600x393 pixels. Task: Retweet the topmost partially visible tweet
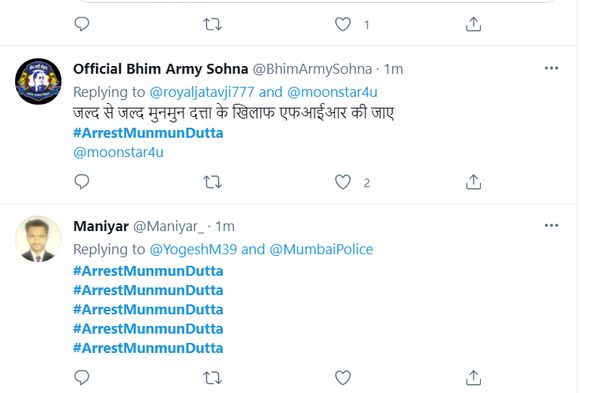pyautogui.click(x=212, y=24)
